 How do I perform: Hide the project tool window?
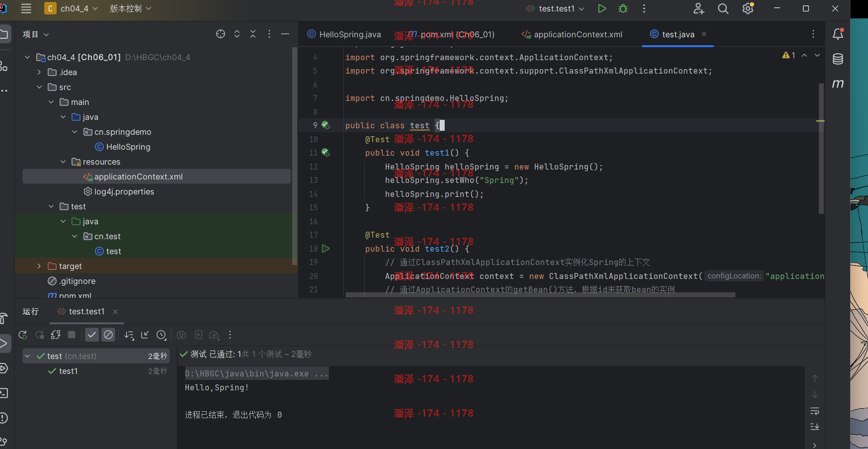pos(285,34)
